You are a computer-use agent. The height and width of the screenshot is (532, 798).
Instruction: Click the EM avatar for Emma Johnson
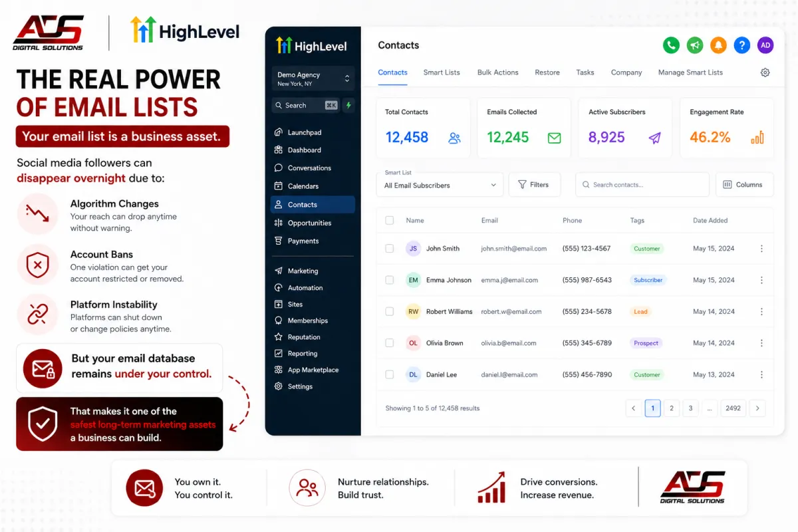(413, 280)
